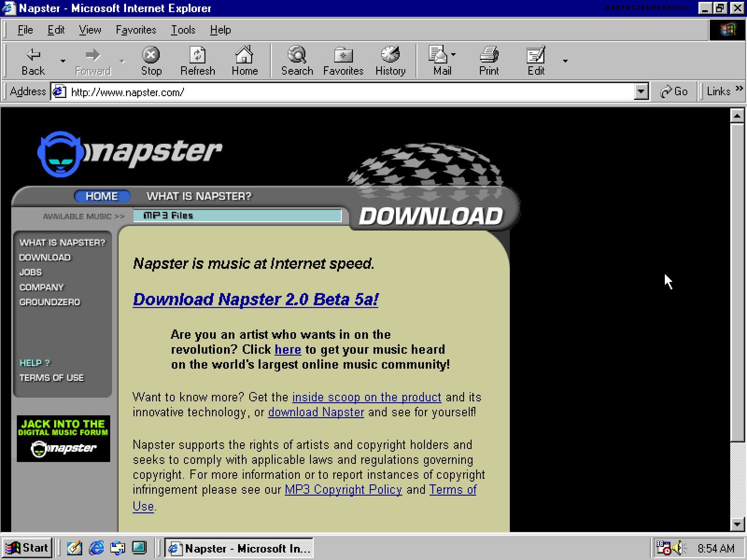
Task: Launch Internet Explorer from Quick Launch
Action: [96, 548]
